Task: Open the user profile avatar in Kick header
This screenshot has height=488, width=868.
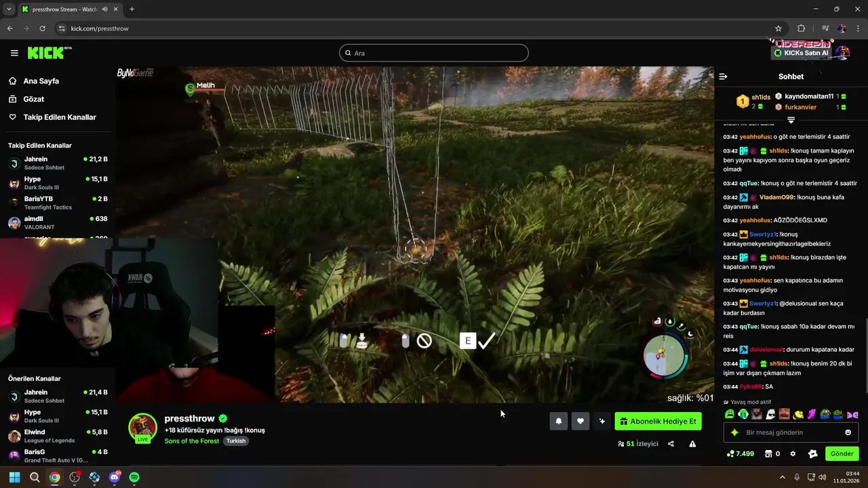Action: [843, 53]
